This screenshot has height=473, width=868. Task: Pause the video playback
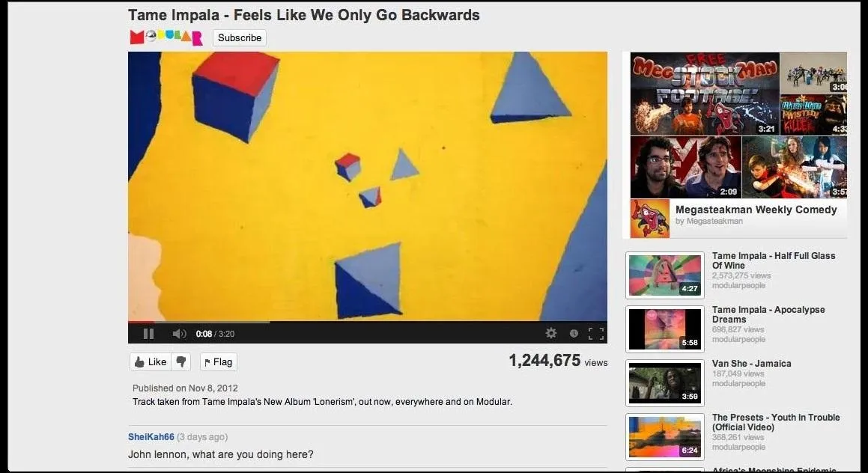pos(148,334)
